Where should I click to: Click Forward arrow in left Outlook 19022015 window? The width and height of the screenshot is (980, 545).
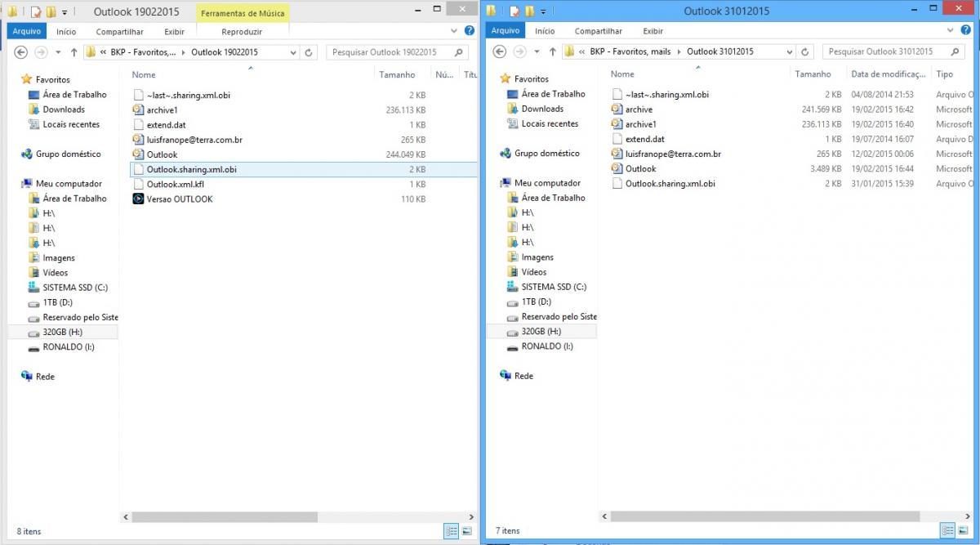pos(40,51)
